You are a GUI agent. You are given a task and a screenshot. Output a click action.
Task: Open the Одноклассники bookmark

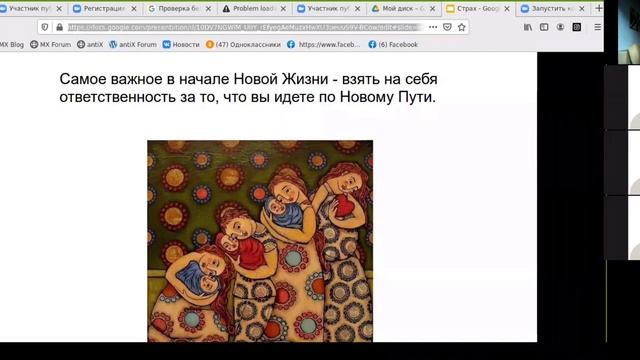tap(243, 44)
